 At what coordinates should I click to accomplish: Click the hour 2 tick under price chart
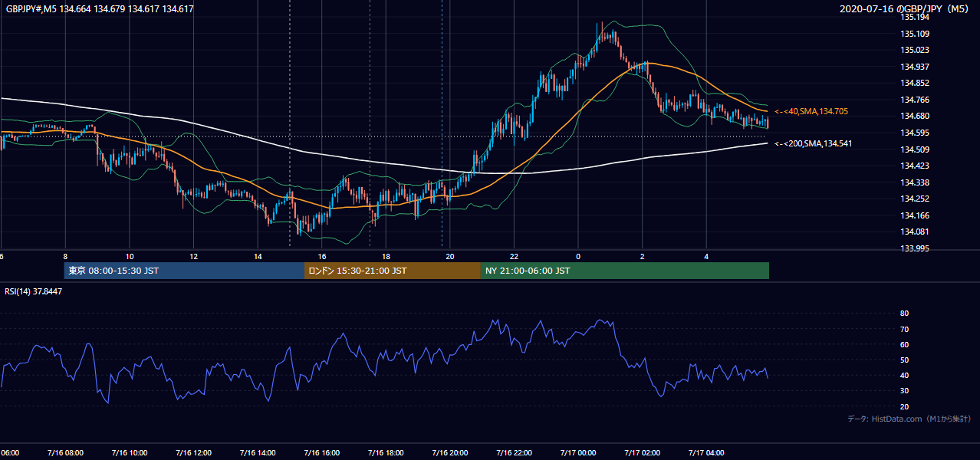click(x=643, y=257)
